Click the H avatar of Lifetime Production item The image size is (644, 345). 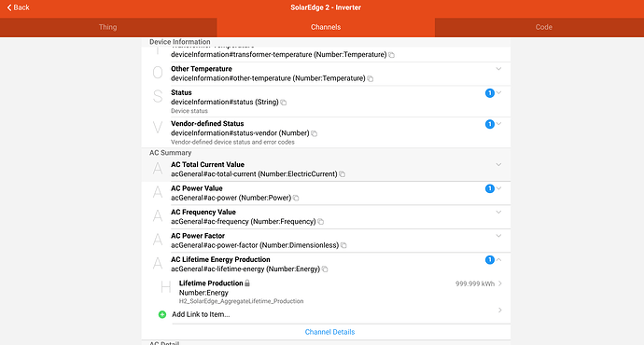coord(165,287)
